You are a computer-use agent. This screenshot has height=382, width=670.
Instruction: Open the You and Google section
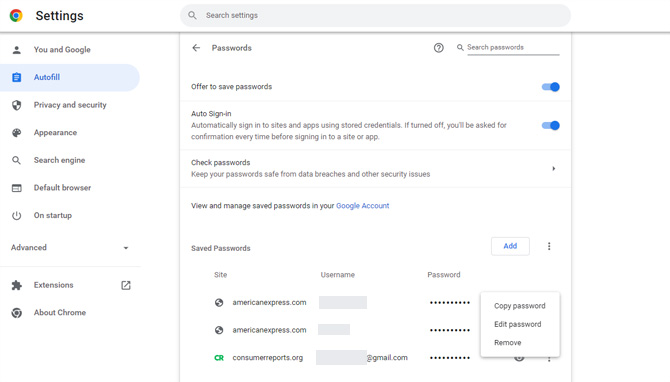pos(62,50)
